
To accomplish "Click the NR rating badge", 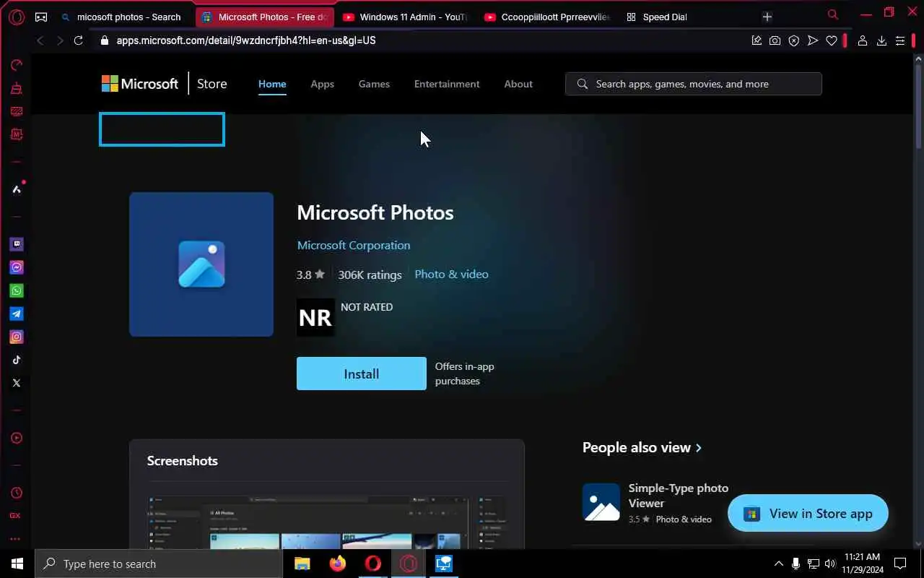I will (x=315, y=317).
